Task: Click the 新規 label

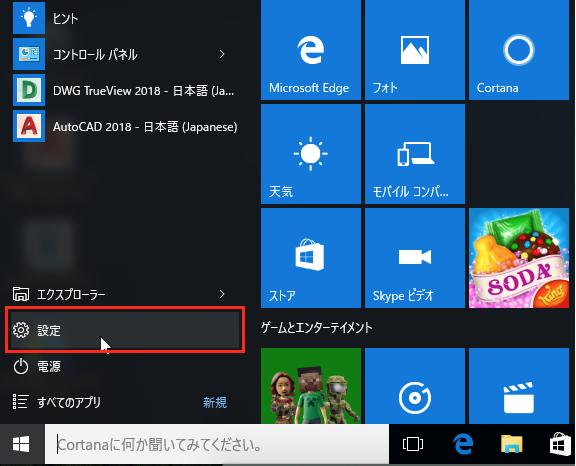Action: point(215,402)
